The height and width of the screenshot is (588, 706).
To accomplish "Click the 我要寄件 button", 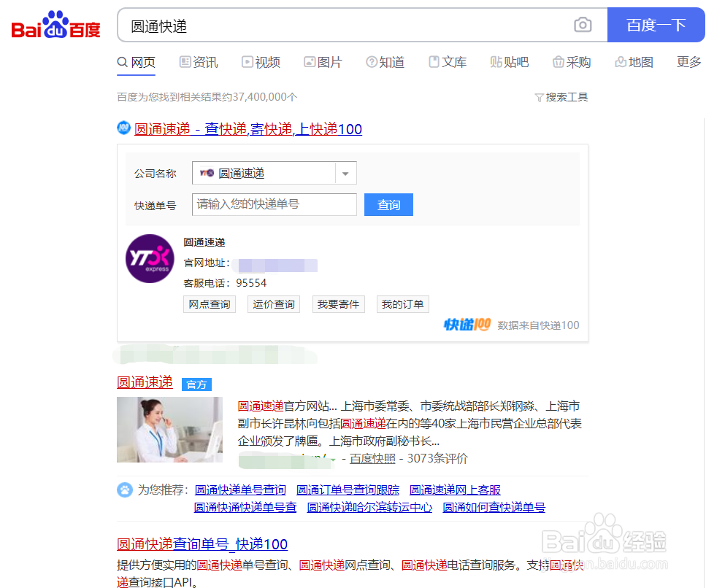I will [338, 304].
